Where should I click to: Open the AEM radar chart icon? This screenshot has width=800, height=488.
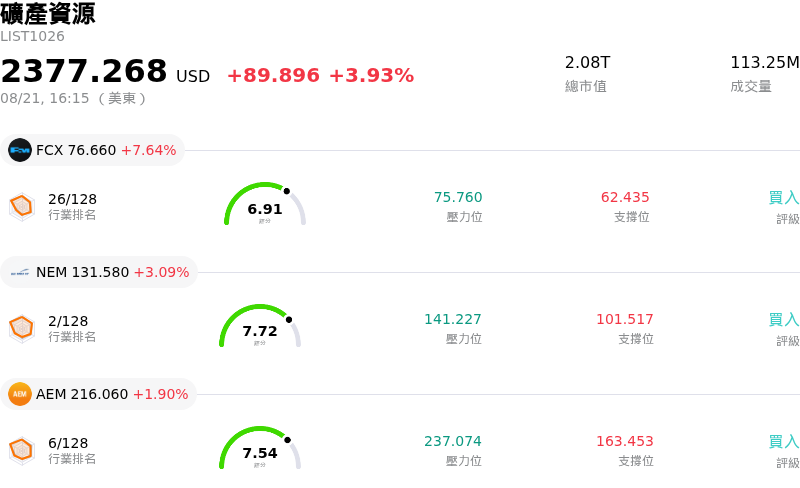click(22, 451)
